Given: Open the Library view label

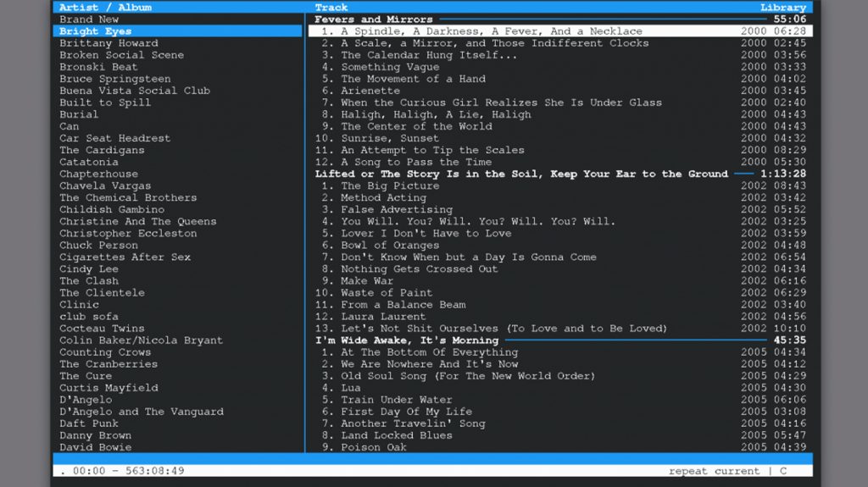Looking at the screenshot, I should click(782, 8).
